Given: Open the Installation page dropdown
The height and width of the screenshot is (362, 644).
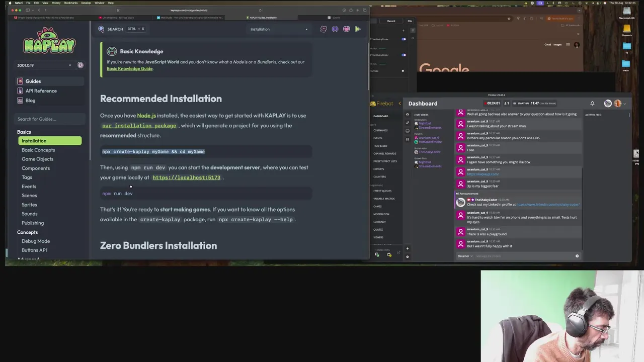Looking at the screenshot, I should click(279, 29).
